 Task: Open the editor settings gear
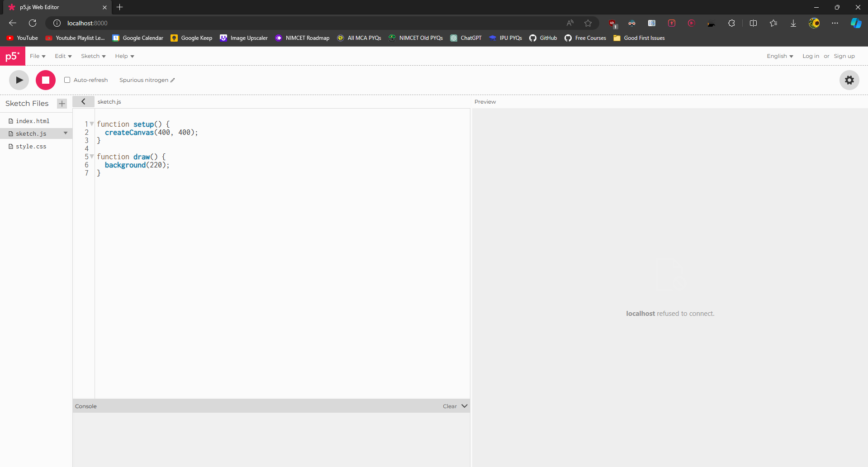coord(849,80)
